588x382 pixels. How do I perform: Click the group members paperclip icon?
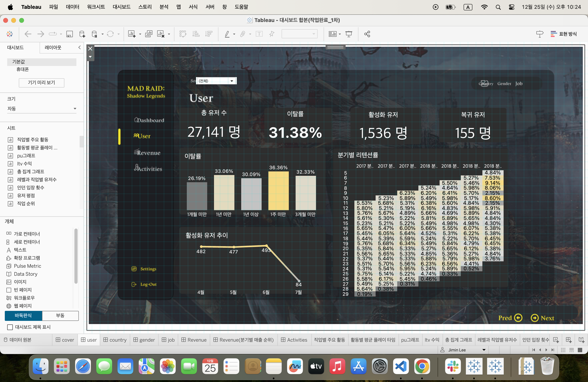point(243,34)
